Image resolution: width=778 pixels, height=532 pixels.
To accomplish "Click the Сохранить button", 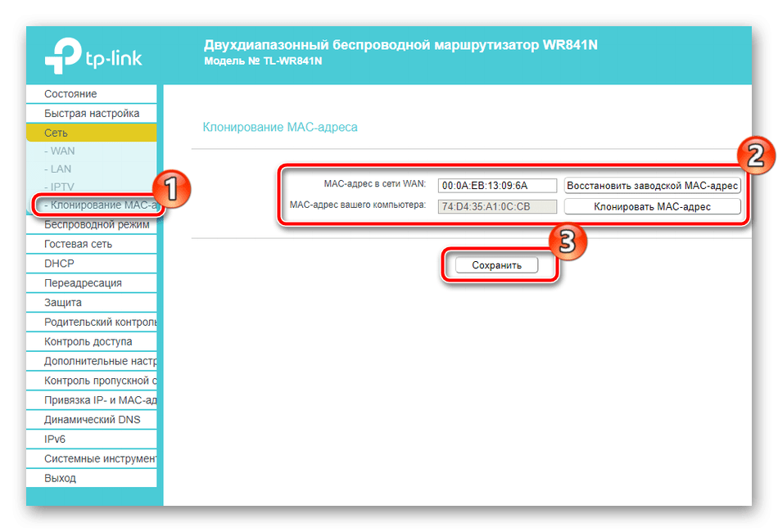I will (x=496, y=265).
